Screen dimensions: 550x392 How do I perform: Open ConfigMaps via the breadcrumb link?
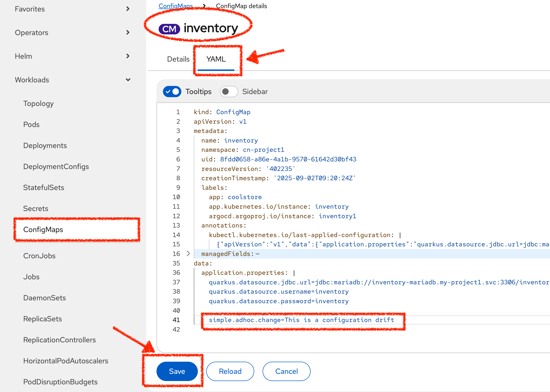coord(176,6)
